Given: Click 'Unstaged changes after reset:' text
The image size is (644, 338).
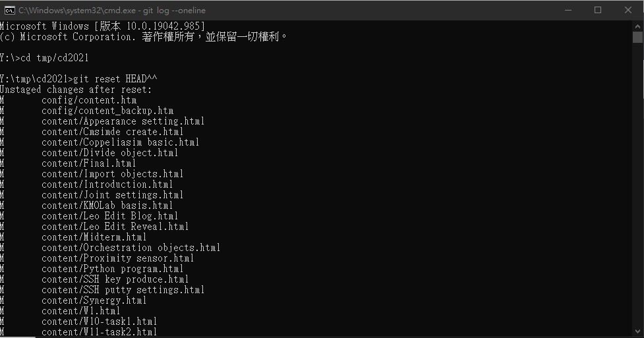Looking at the screenshot, I should pos(76,90).
